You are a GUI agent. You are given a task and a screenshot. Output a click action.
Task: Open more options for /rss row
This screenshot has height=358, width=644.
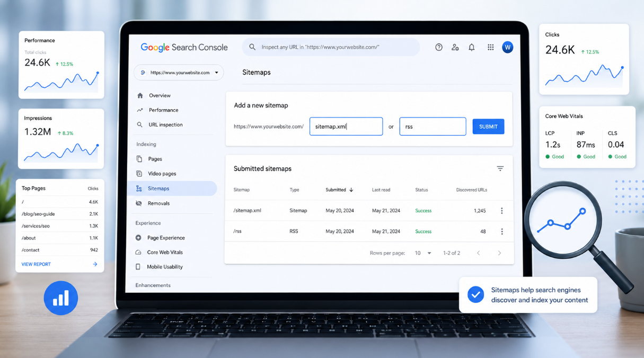(x=501, y=231)
